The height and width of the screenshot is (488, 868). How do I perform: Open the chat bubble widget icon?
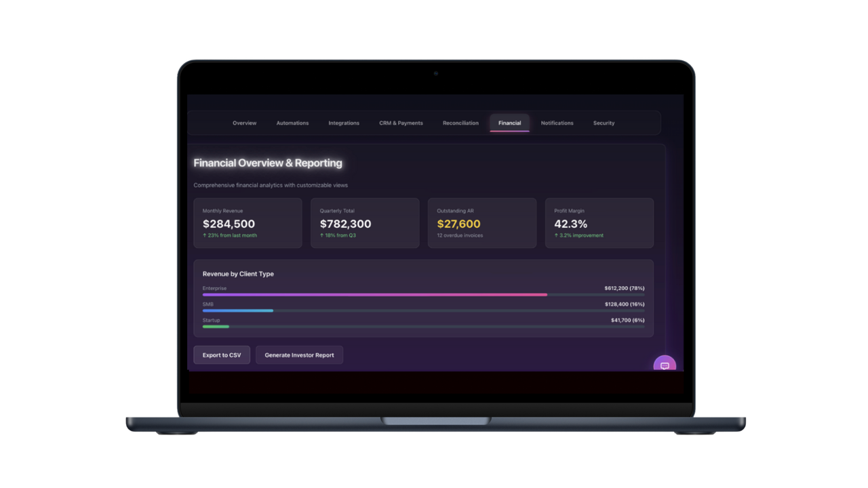[x=665, y=365]
